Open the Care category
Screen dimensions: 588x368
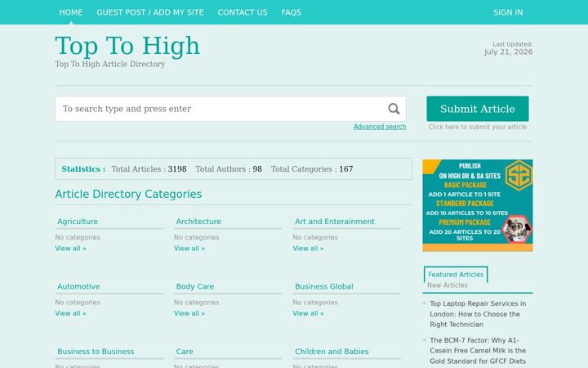[185, 352]
